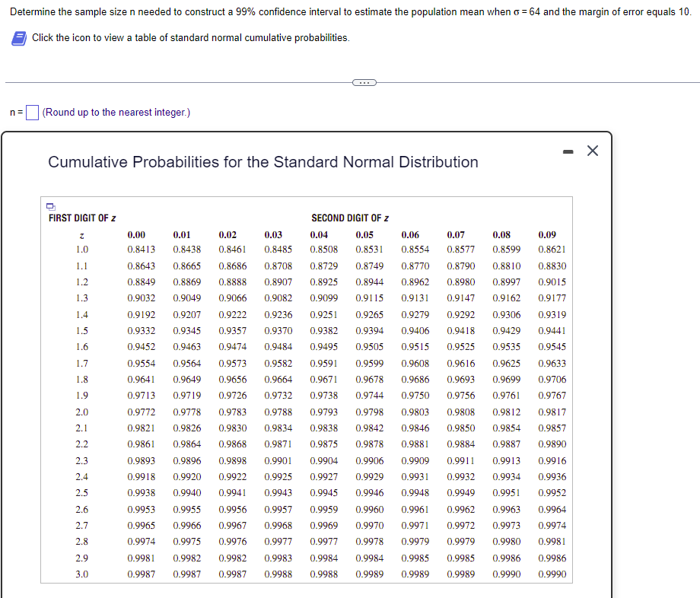Click the answer input box for n

[32, 113]
